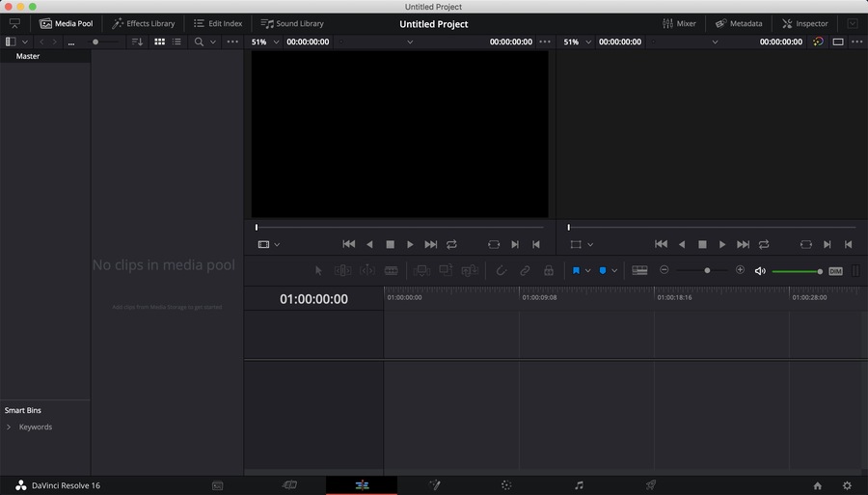Click the Insert Clip edit icon
This screenshot has width=868, height=495.
pyautogui.click(x=421, y=270)
